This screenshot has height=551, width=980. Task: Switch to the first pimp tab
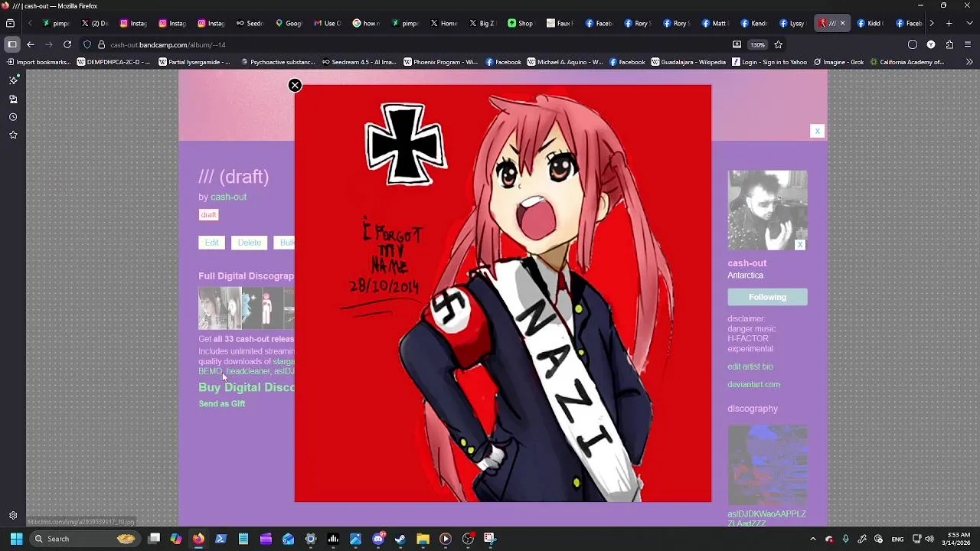click(56, 23)
